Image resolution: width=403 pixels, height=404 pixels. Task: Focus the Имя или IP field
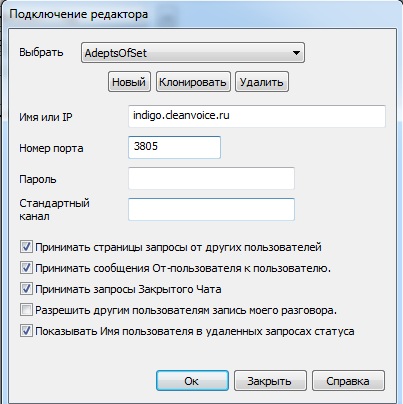click(x=257, y=116)
